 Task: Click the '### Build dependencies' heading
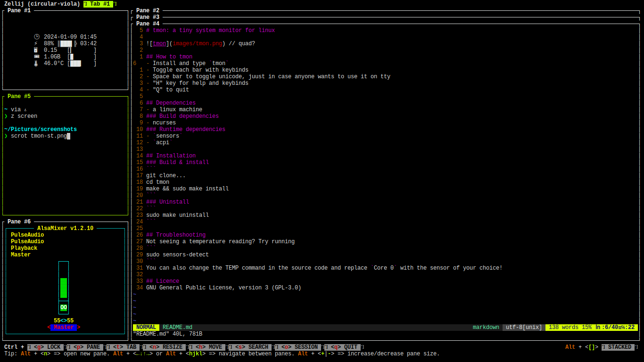pyautogui.click(x=182, y=116)
